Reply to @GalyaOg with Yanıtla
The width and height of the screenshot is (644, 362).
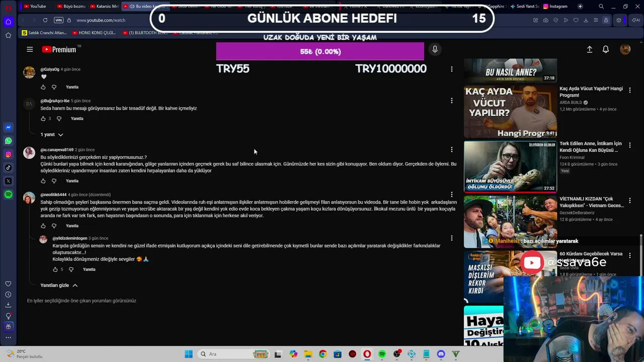tap(72, 87)
